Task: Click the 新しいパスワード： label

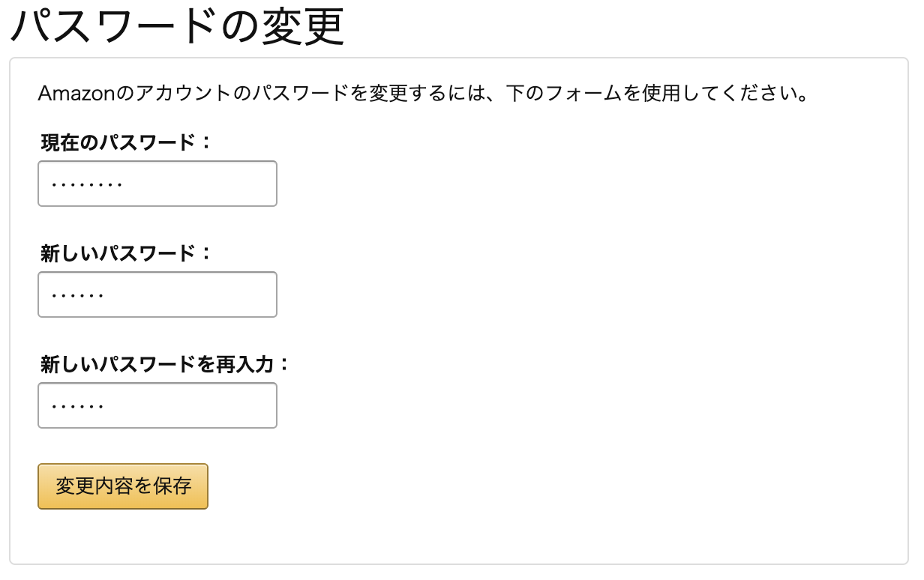Action: [x=126, y=253]
